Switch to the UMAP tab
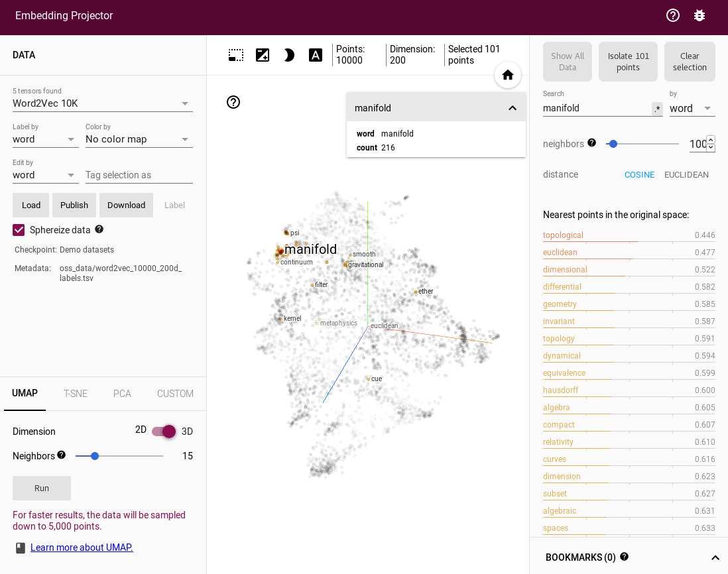This screenshot has width=728, height=574. [25, 393]
